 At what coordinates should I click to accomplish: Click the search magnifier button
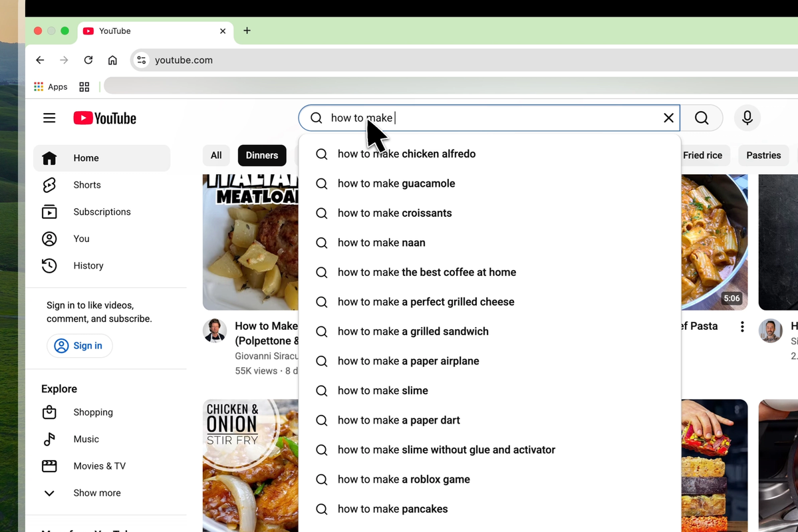702,118
